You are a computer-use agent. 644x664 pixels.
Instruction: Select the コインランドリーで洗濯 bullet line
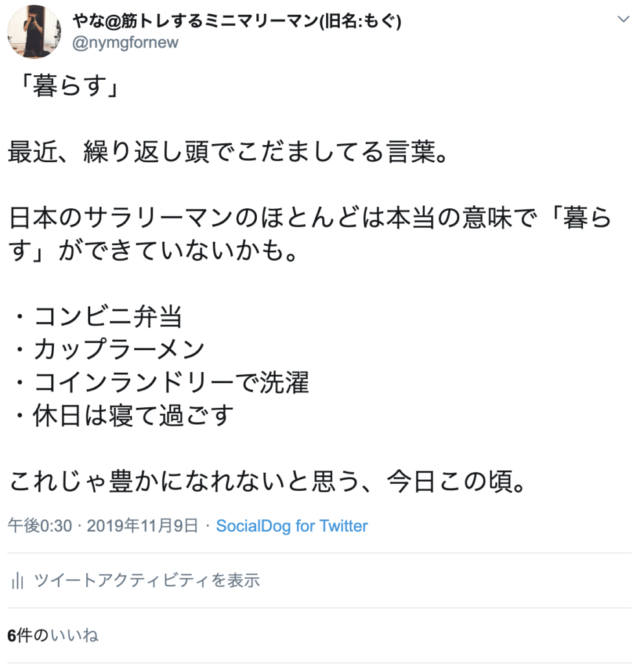[x=161, y=383]
